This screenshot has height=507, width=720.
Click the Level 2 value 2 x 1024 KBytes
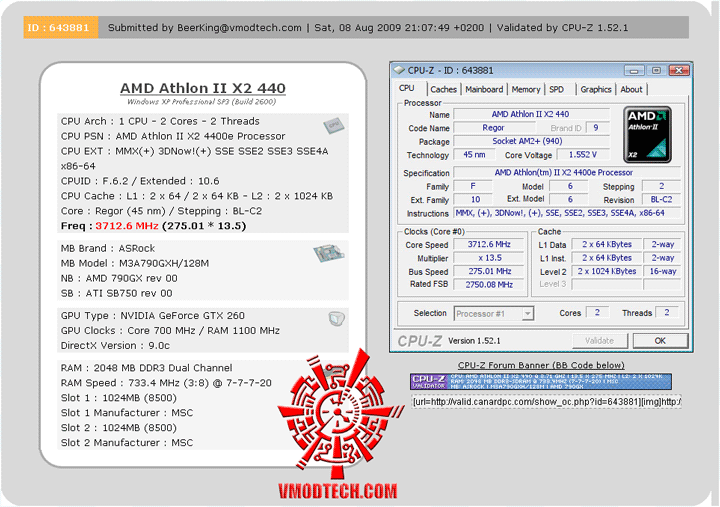click(x=607, y=271)
